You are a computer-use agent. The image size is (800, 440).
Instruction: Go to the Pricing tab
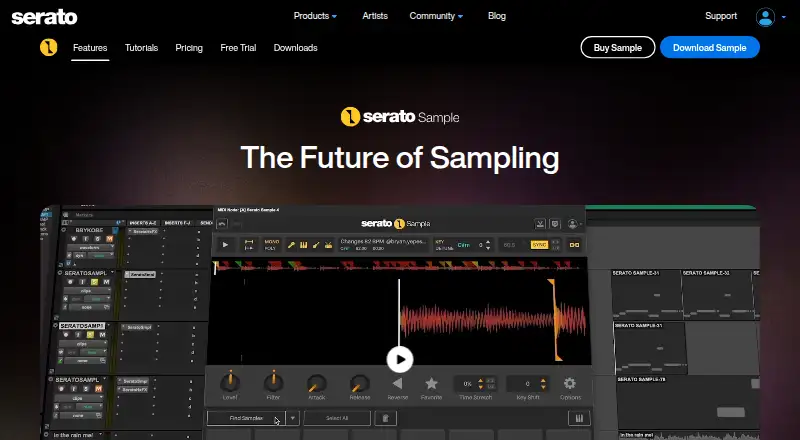tap(189, 48)
